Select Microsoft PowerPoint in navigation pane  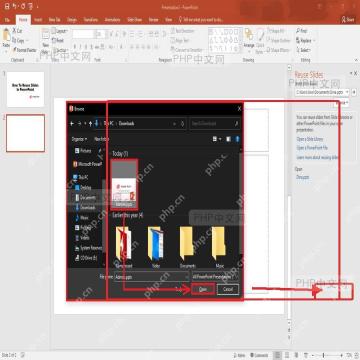(x=87, y=164)
